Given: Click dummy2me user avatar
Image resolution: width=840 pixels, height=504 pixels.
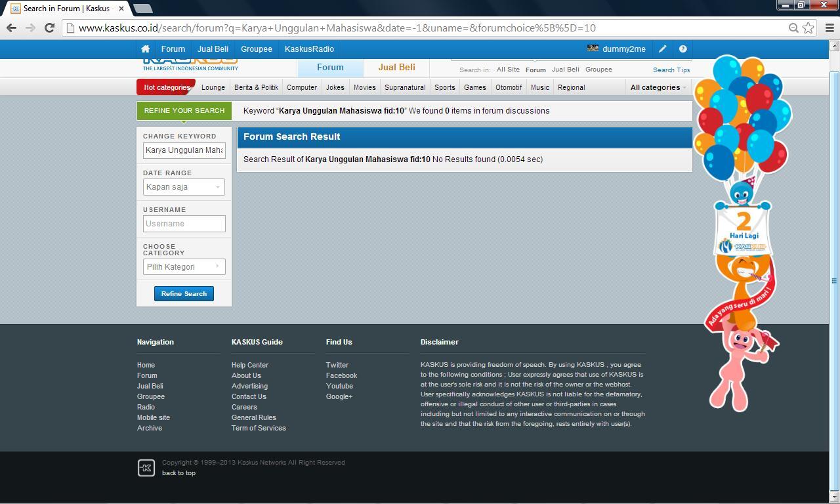Looking at the screenshot, I should pos(593,49).
